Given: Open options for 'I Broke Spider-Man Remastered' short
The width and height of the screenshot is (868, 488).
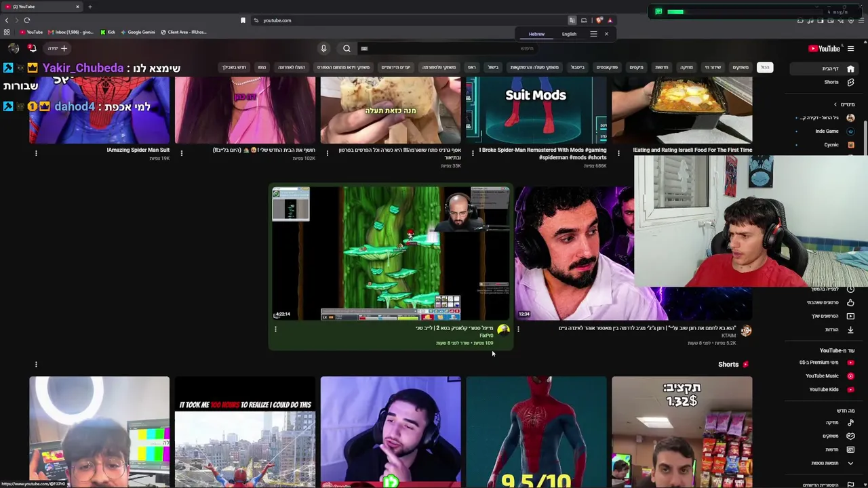Looking at the screenshot, I should point(473,153).
